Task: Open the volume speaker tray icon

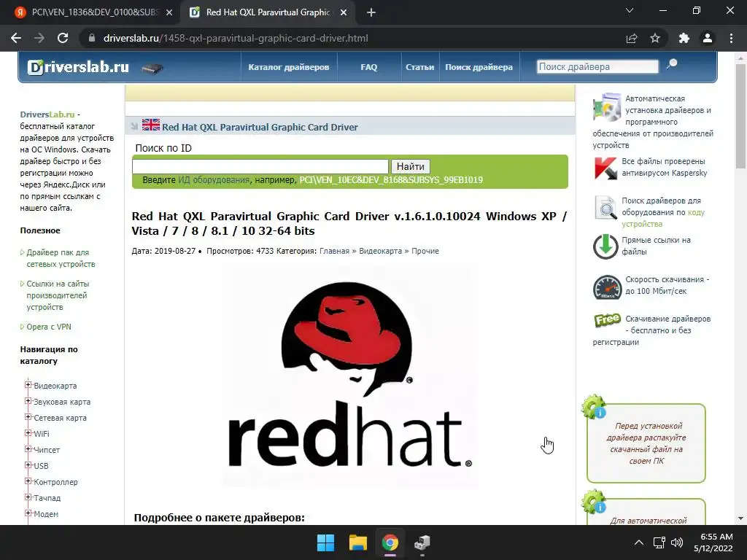Action: click(x=677, y=542)
